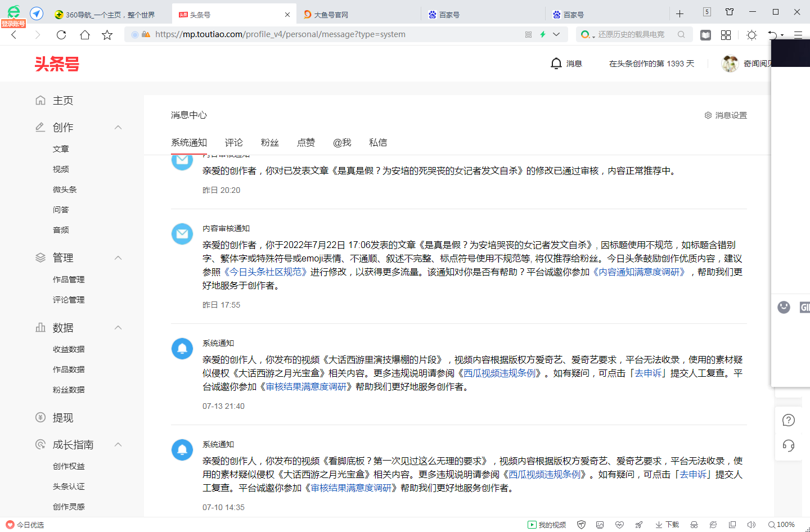Click the user avatar in header
Image resolution: width=810 pixels, height=532 pixels.
[730, 64]
